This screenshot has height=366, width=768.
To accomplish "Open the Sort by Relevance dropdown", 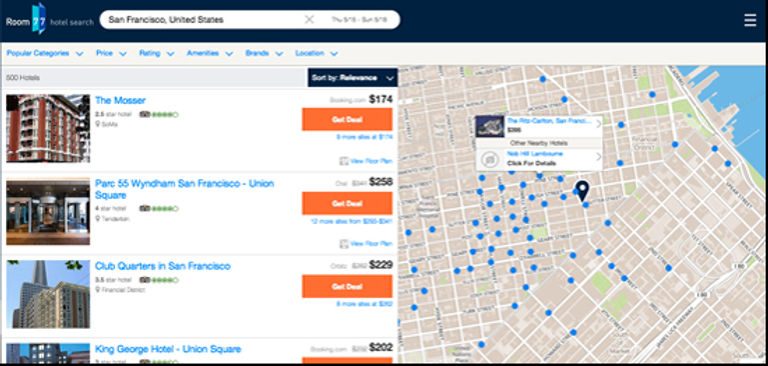I will coord(353,77).
